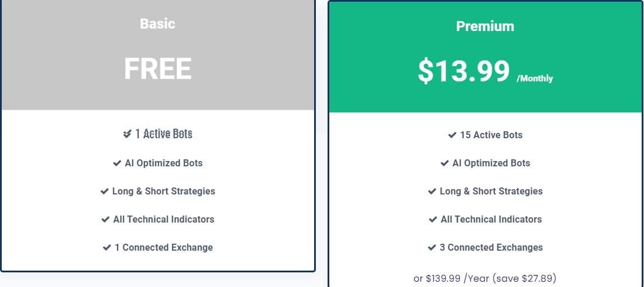Click the checkmark next to 1 Active Bots

[x=128, y=134]
